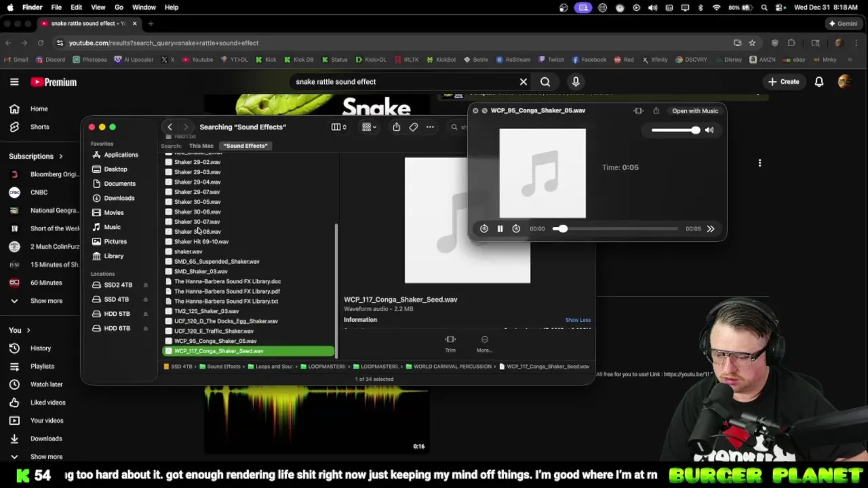Open the macOS Window menu

[144, 7]
